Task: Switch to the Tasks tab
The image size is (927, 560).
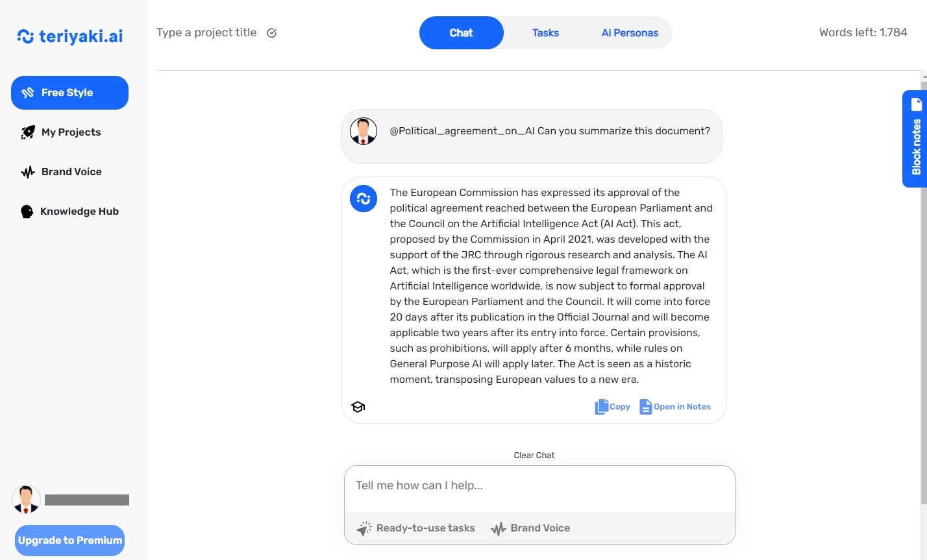Action: 545,33
